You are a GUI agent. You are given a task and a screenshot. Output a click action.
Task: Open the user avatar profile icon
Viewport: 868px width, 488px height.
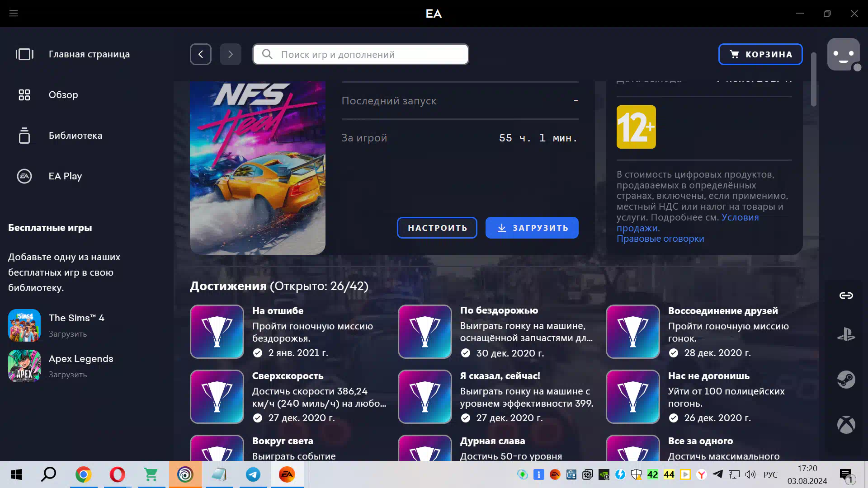pos(843,54)
